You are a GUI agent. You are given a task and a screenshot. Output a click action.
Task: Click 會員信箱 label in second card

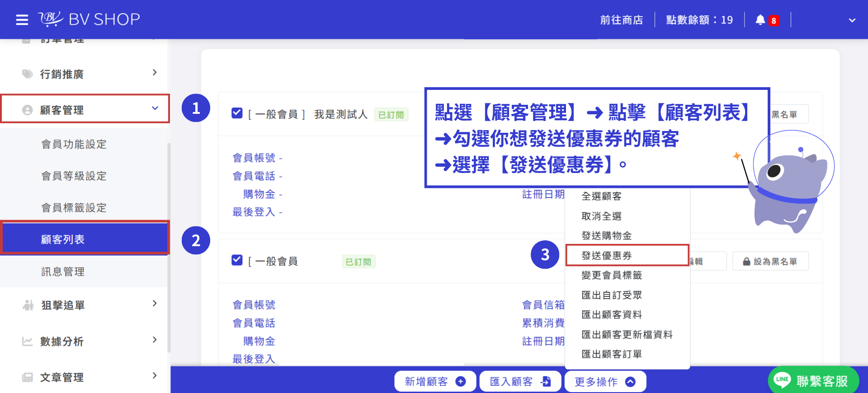(x=543, y=305)
